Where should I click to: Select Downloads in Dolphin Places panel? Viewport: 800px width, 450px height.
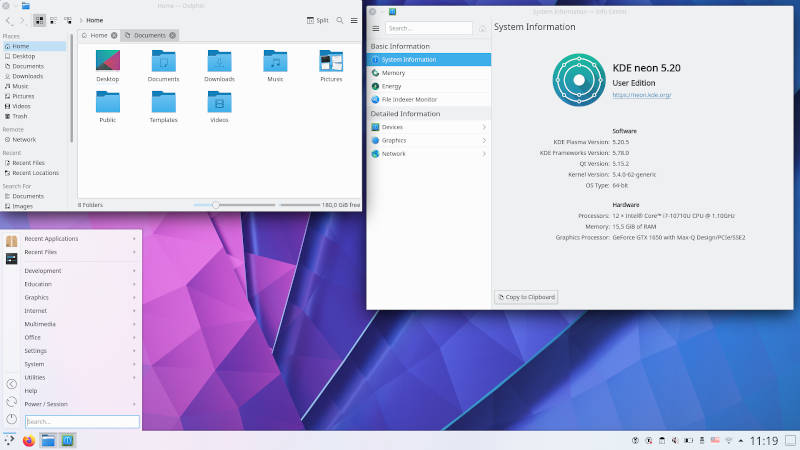coord(33,76)
